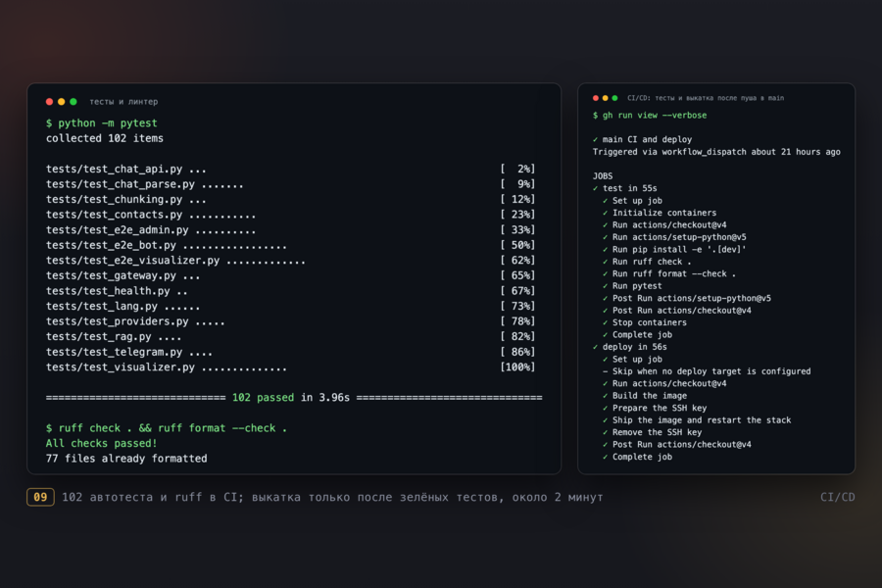Select the "collected 102 items" line
Viewport: 882px width, 588px height.
coord(105,138)
